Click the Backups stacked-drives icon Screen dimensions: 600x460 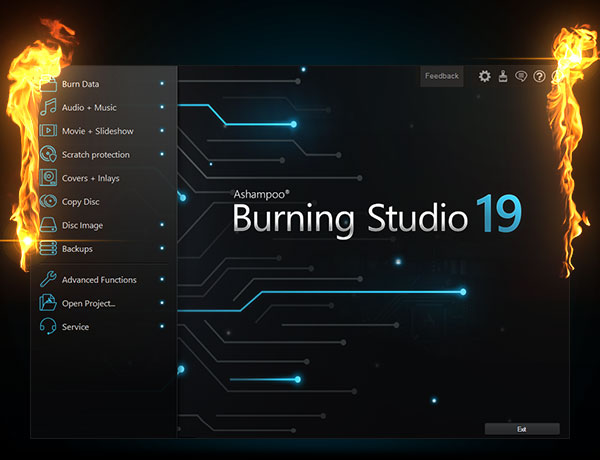[48, 248]
